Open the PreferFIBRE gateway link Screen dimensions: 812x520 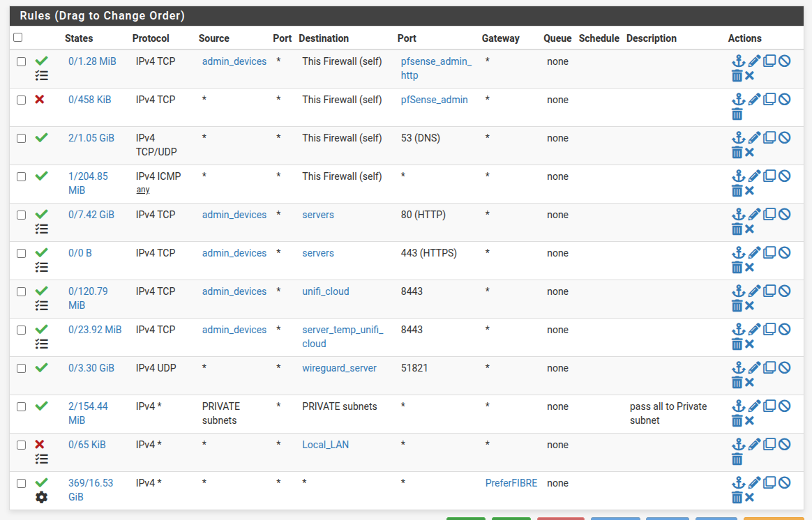[x=511, y=483]
